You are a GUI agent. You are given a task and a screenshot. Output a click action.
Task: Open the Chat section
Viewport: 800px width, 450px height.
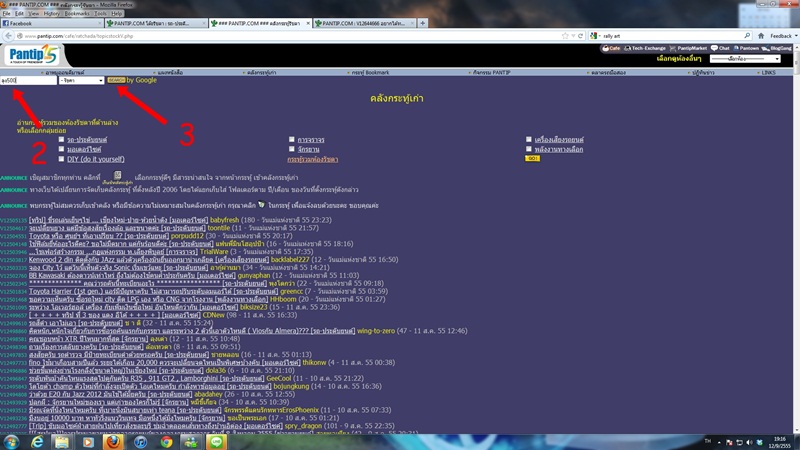[720, 48]
